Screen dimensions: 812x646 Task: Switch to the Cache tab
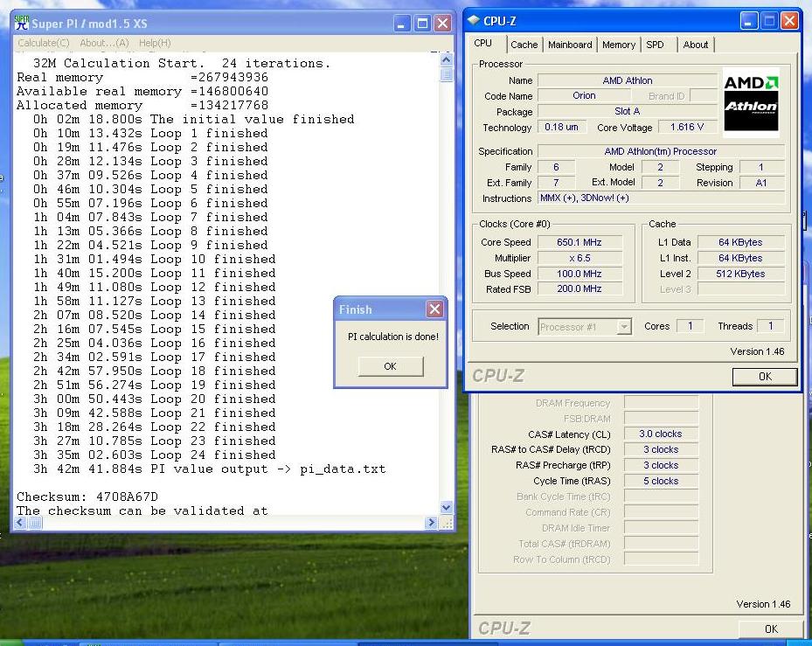524,45
